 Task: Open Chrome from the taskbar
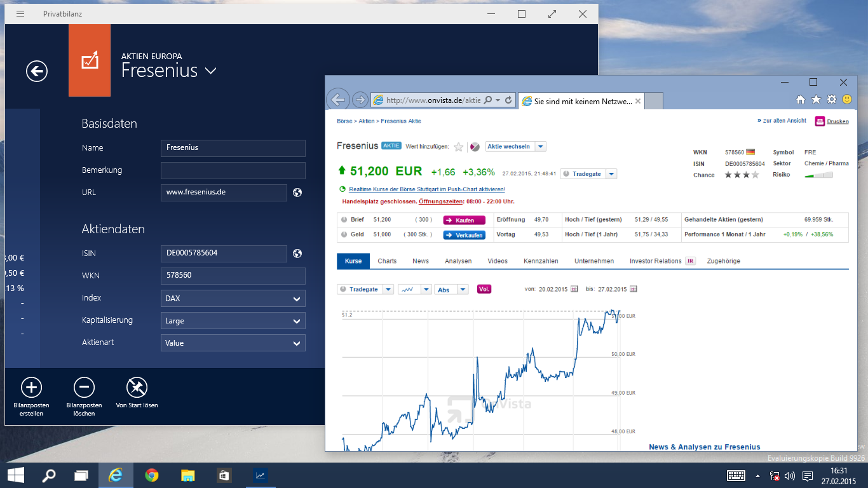click(151, 475)
